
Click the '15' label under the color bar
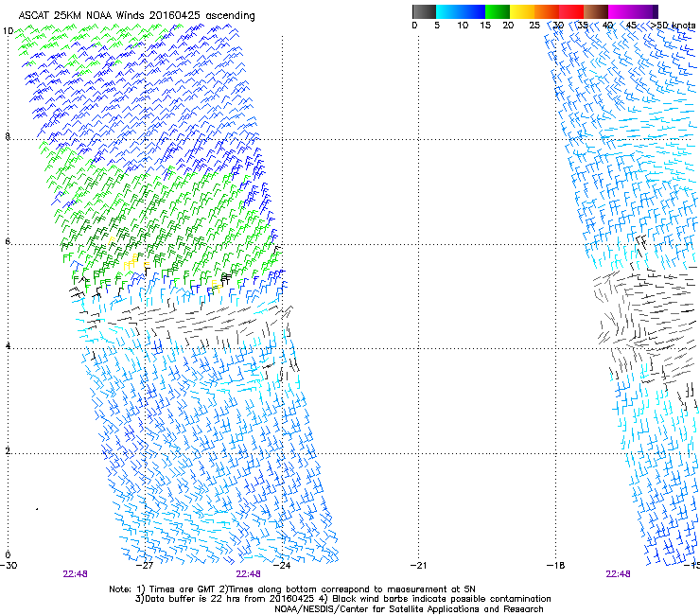tap(485, 25)
